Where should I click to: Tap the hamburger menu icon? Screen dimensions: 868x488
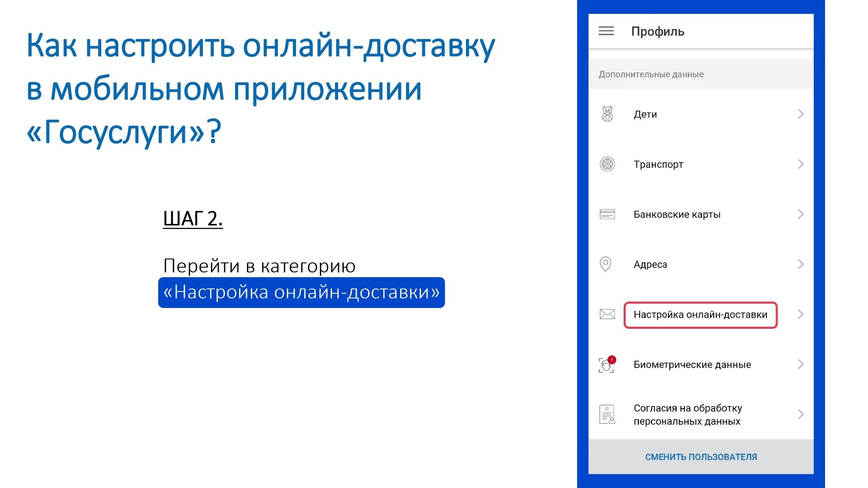tap(608, 31)
